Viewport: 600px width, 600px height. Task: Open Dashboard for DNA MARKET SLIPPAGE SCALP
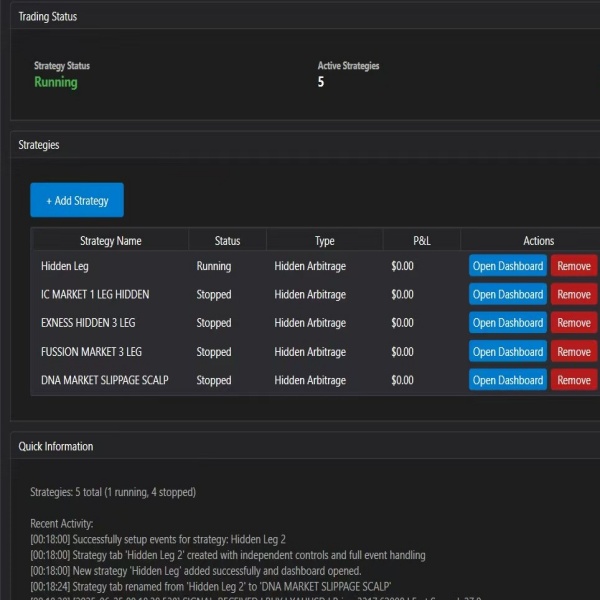coord(508,380)
